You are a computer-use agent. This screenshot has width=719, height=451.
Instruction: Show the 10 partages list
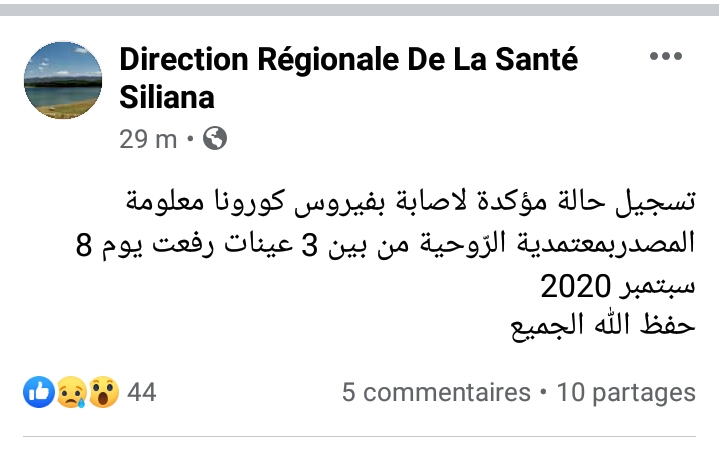click(626, 393)
